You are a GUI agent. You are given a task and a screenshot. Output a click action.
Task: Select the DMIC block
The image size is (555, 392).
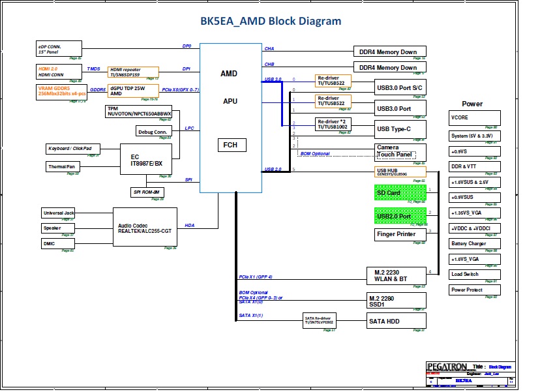(58, 244)
